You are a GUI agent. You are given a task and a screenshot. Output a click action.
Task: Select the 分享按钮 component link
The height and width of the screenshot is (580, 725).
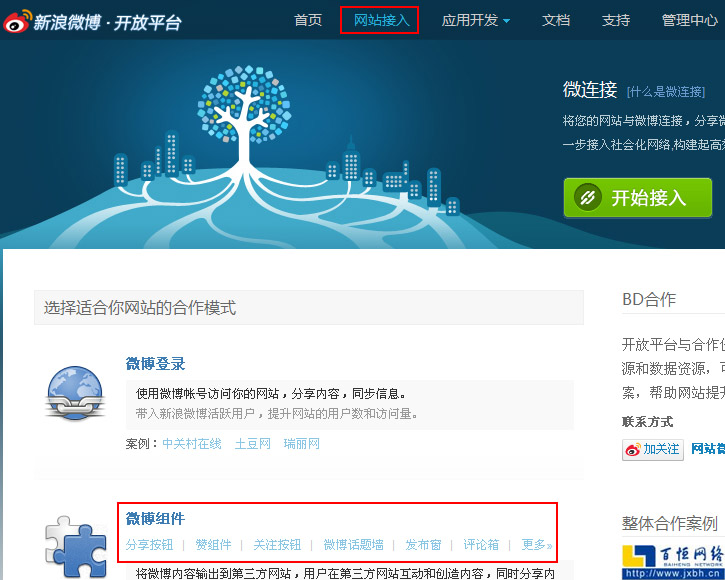click(149, 545)
